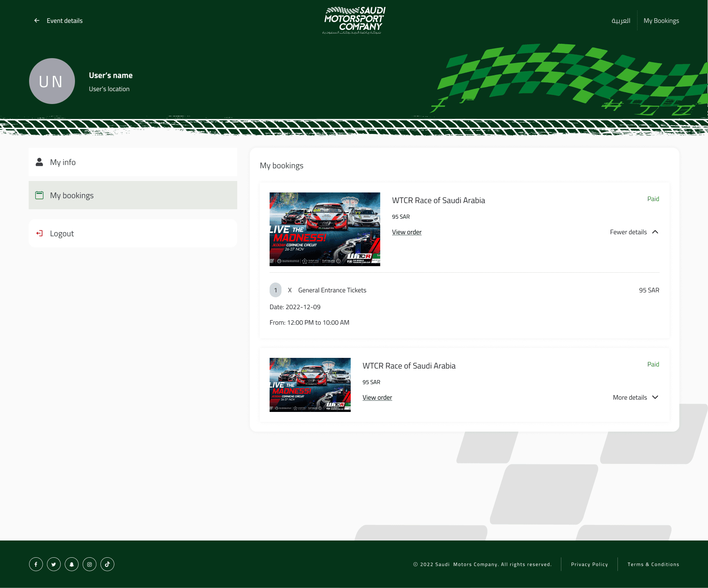Click 95 SAR price under first booking title

(x=401, y=217)
